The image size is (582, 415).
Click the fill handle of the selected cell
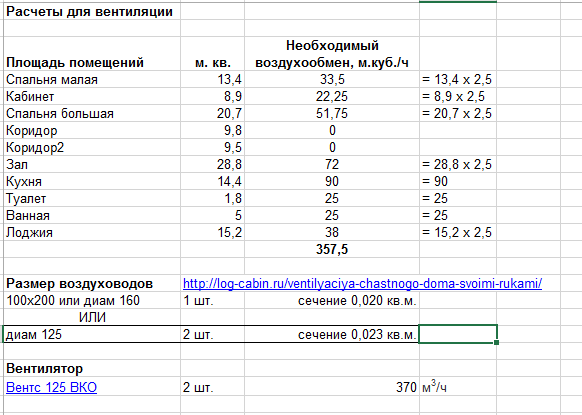pos(497,342)
